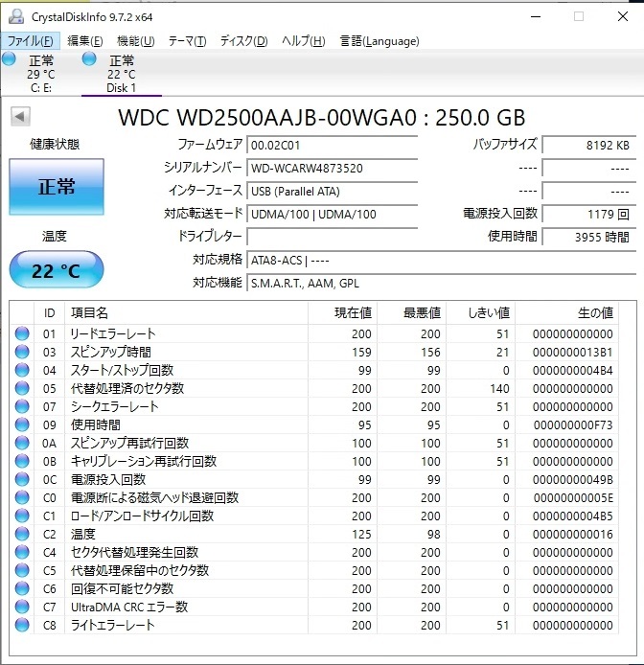Click status orb for C8 ライトエラーレート row
Screen dimensions: 644x665
click(x=22, y=625)
